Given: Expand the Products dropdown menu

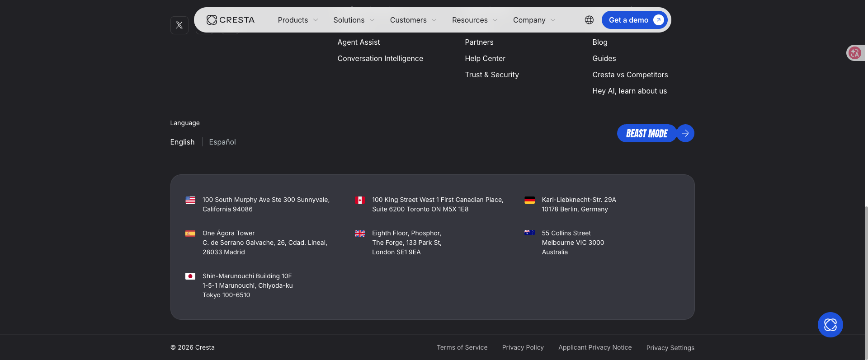Looking at the screenshot, I should pyautogui.click(x=298, y=20).
